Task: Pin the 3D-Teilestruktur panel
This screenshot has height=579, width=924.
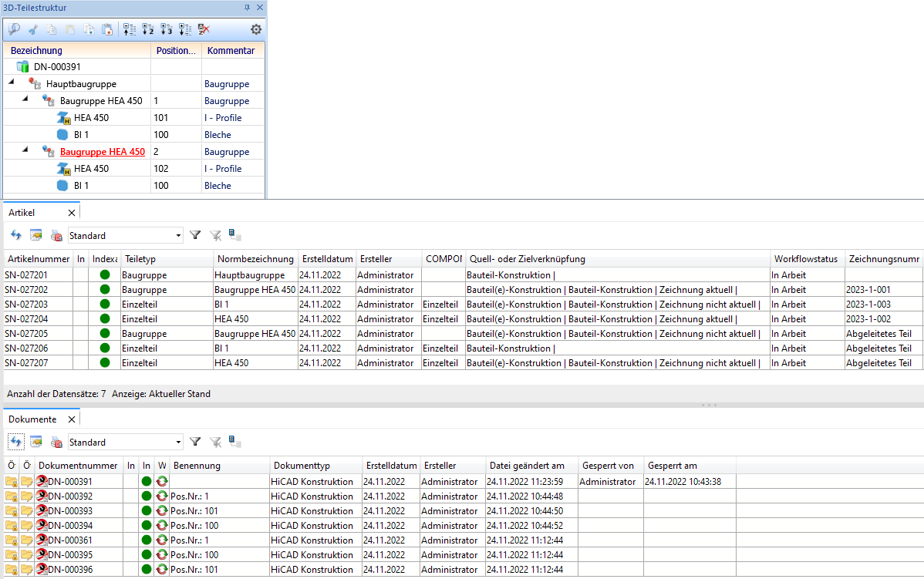Action: click(247, 8)
